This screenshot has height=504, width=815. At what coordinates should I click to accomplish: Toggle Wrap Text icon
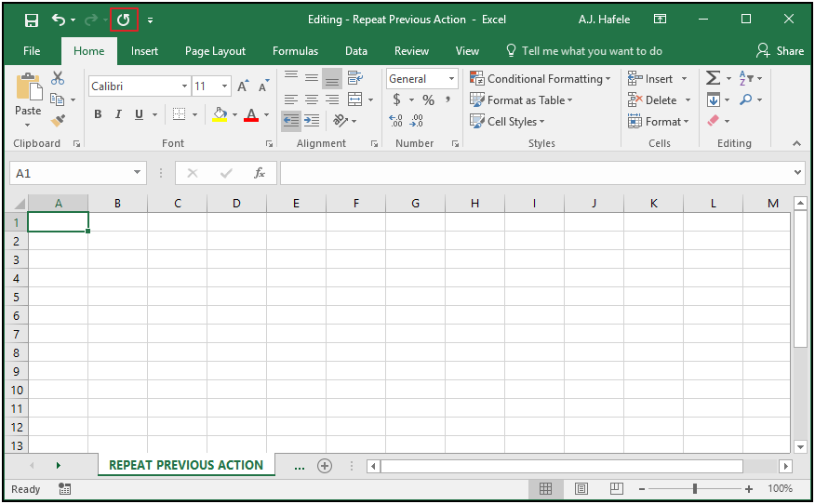tap(355, 78)
